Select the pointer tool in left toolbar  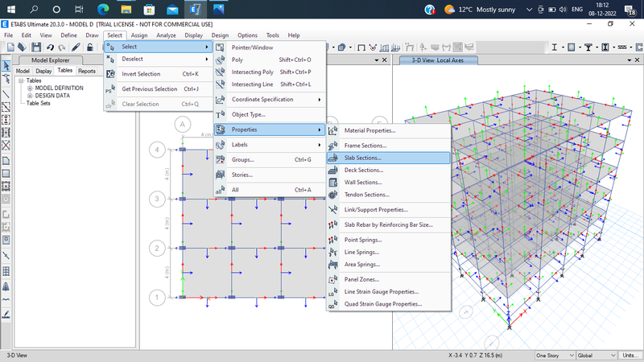click(x=6, y=66)
